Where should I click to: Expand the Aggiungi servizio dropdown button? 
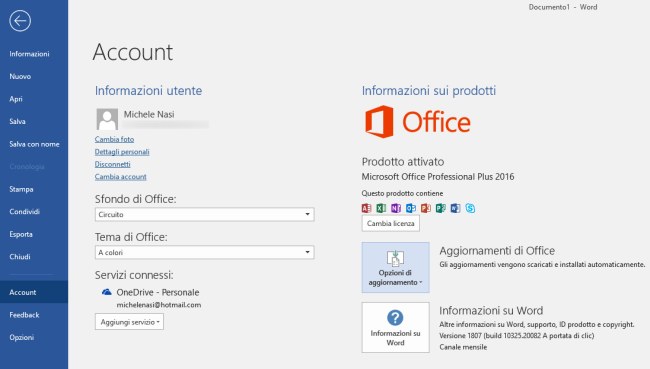(x=129, y=322)
